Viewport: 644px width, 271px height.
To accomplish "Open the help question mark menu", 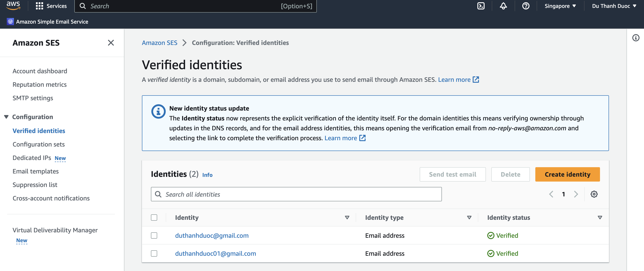I will (526, 6).
